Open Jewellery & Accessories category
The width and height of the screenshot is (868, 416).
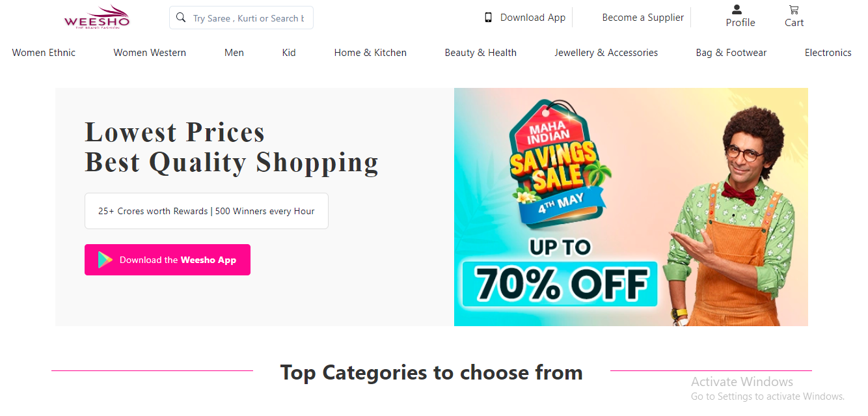(606, 53)
